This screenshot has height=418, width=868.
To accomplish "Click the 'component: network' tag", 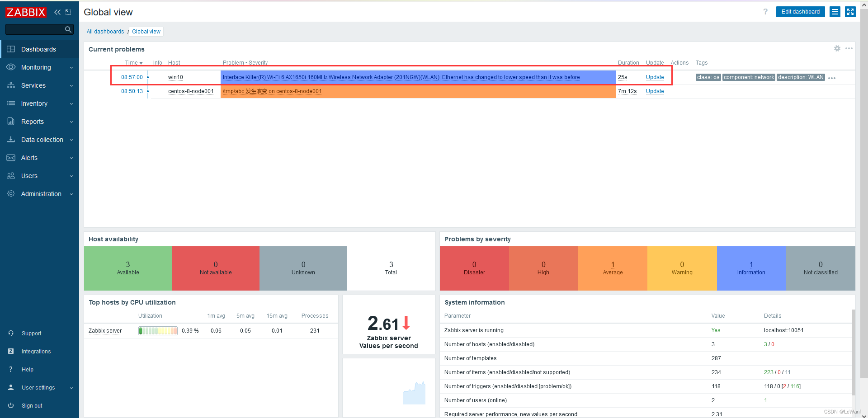I will (749, 77).
